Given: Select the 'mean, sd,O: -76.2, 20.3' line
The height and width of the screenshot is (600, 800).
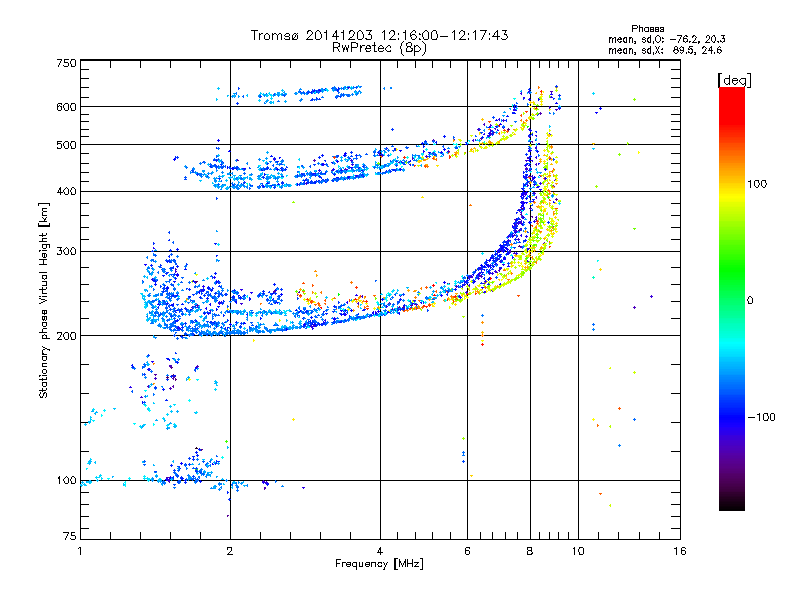Looking at the screenshot, I should tap(666, 39).
